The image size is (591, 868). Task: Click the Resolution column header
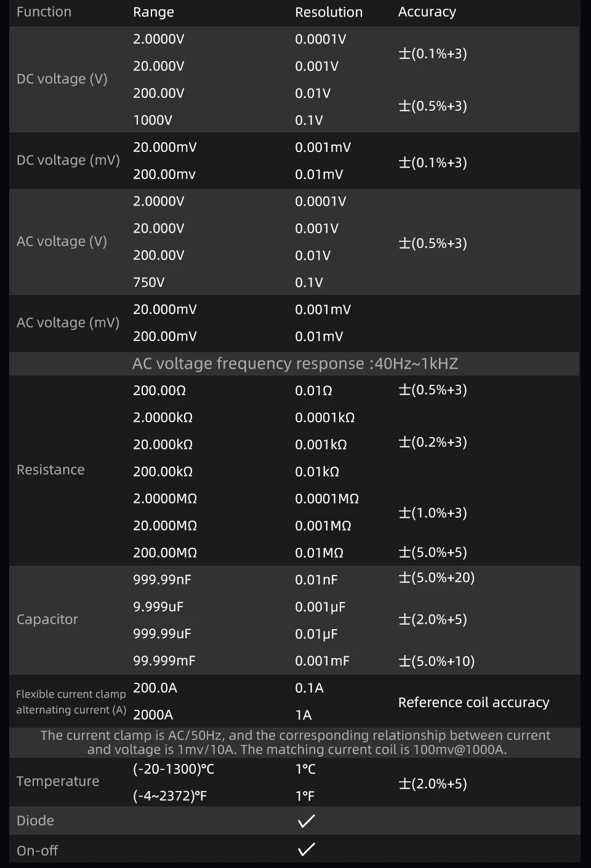[329, 12]
